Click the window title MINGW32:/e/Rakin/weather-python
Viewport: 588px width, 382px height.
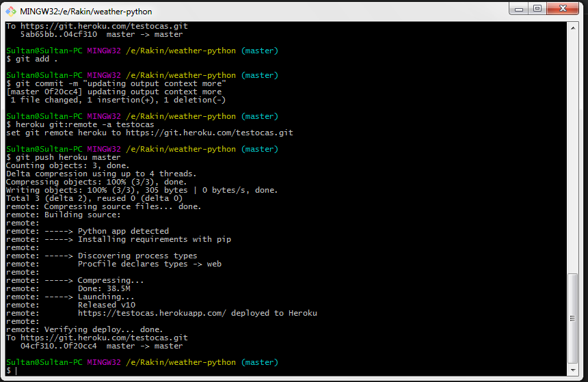pos(86,12)
